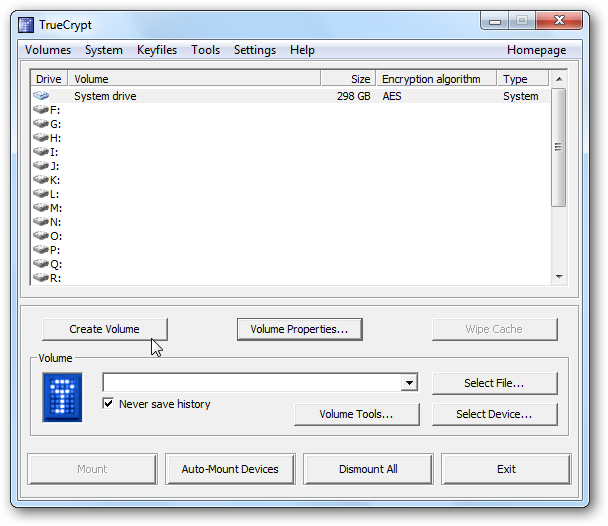Image resolution: width=608 pixels, height=526 pixels.
Task: Expand the volume path dropdown arrow
Action: [x=409, y=383]
